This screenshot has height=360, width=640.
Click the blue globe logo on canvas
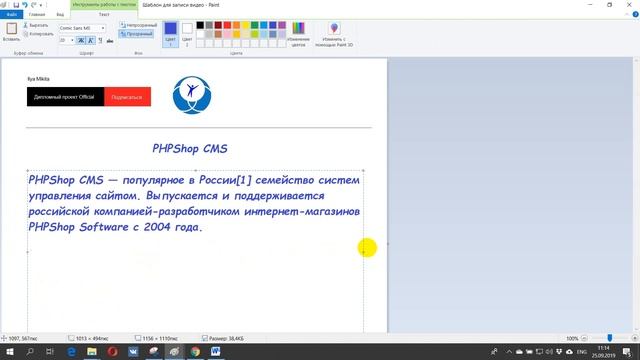coord(192,95)
